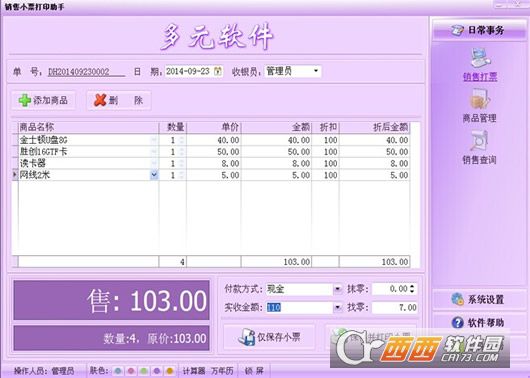Expand the 付款方式 payment method dropdown
This screenshot has width=530, height=378.
click(x=337, y=289)
